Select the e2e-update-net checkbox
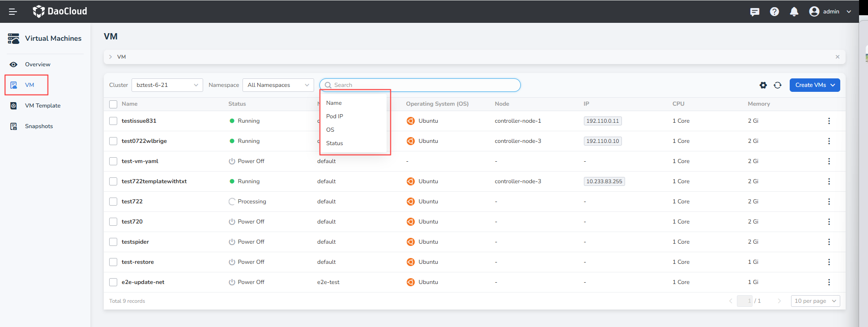The height and width of the screenshot is (327, 868). point(113,282)
